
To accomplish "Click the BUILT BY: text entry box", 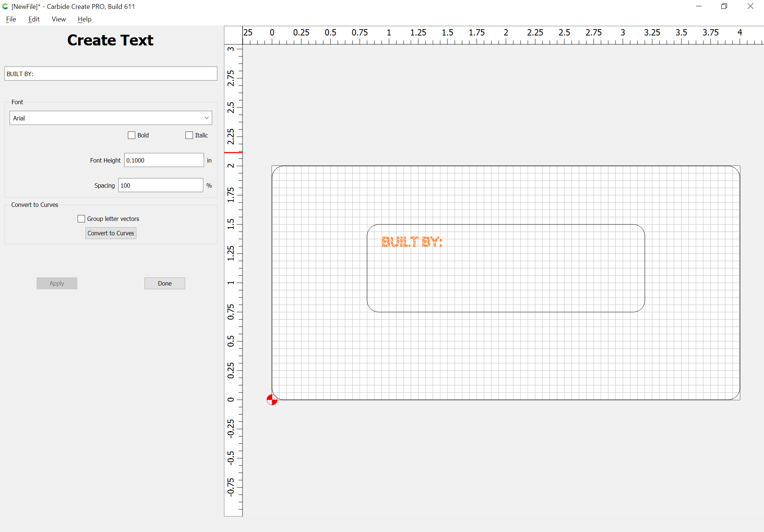I will pos(111,74).
